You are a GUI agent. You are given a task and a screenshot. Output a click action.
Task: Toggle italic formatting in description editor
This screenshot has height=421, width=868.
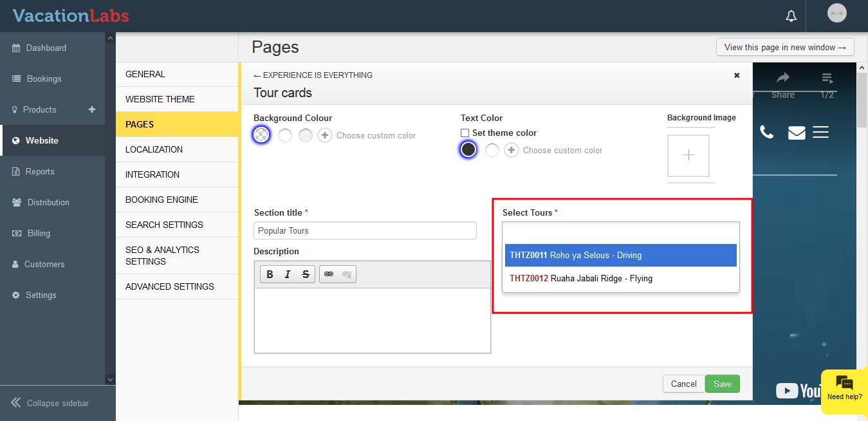[x=288, y=274]
